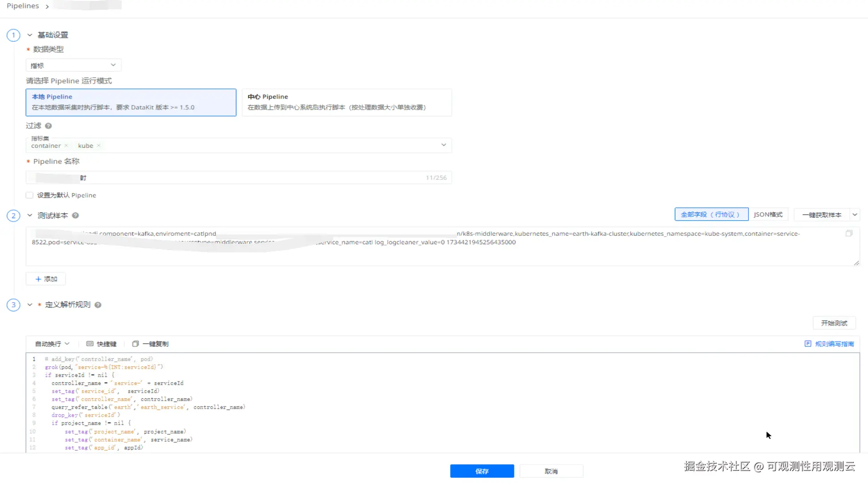Click help icon next to 过滤

point(48,126)
